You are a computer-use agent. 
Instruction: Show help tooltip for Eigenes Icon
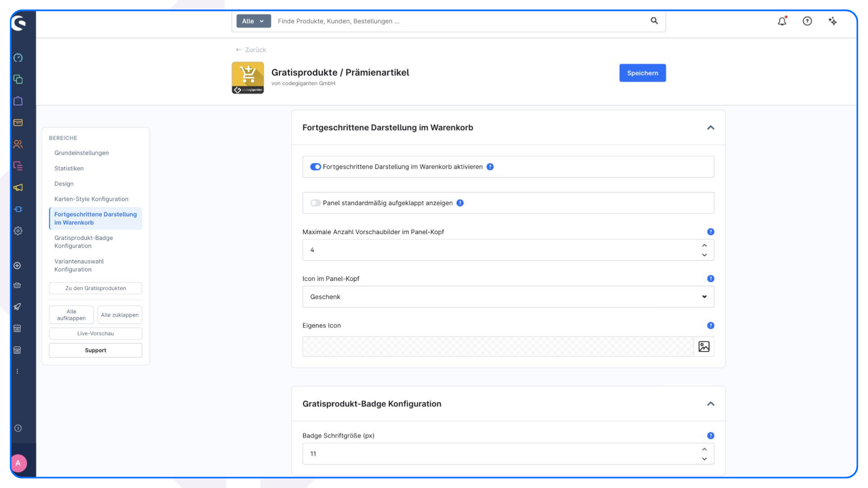pos(711,325)
